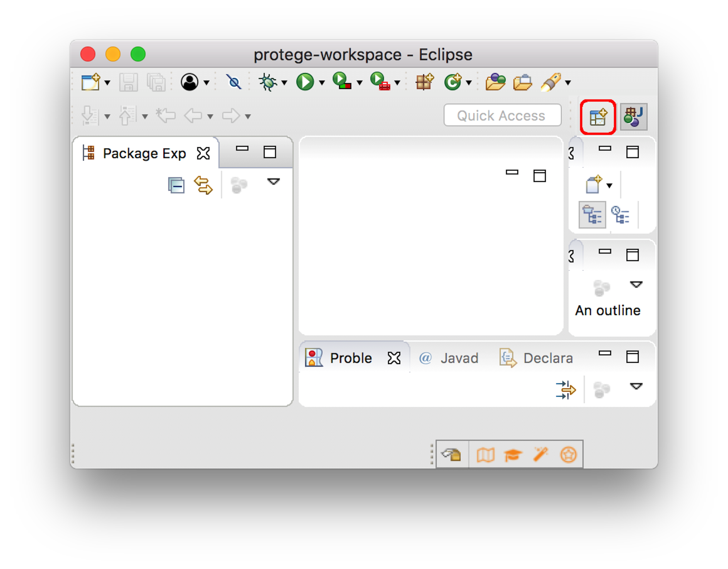Open the Problems view menu triangle
The width and height of the screenshot is (728, 569).
(636, 386)
